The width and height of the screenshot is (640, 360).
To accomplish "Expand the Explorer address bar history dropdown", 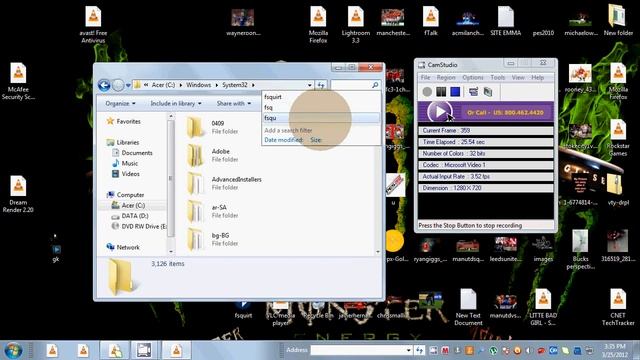I will [x=309, y=85].
